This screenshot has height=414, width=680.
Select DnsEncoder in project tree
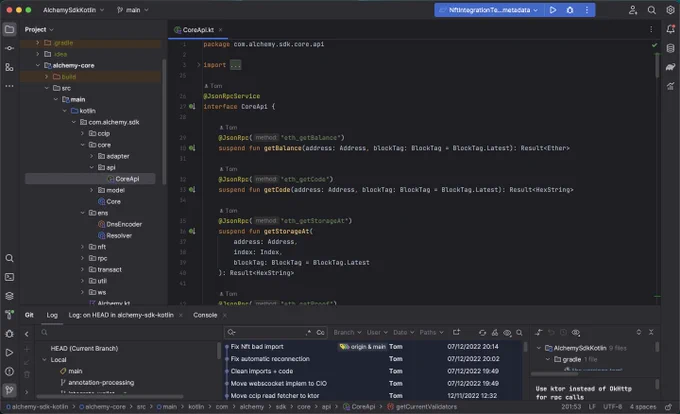click(120, 224)
